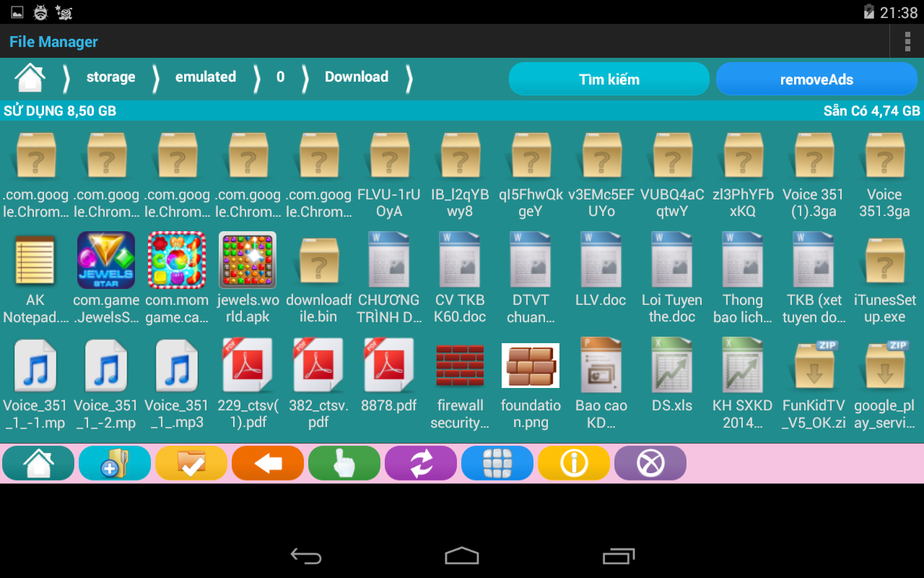924x578 pixels.
Task: Create a new folder with the plus-folder button
Action: (115, 463)
